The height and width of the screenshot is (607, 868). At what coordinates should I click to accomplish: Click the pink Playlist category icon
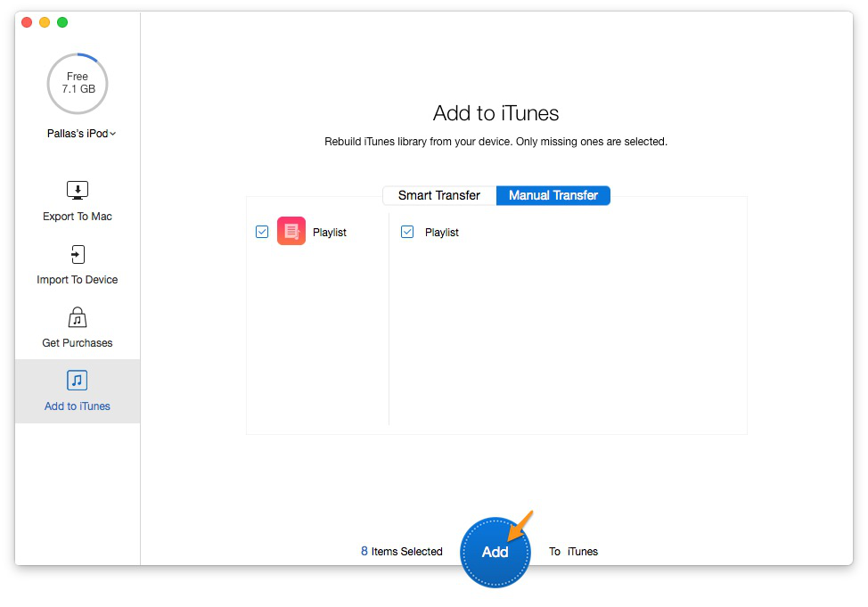(291, 231)
